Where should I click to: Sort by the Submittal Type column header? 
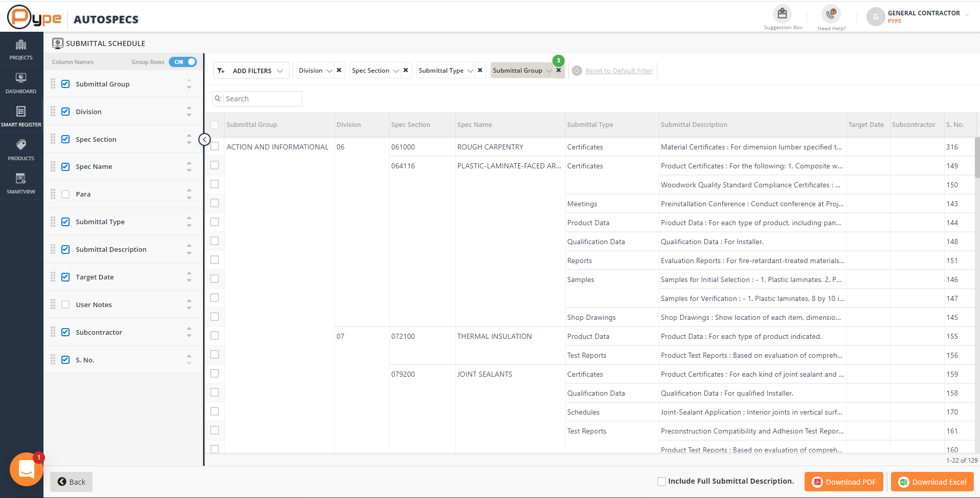590,124
